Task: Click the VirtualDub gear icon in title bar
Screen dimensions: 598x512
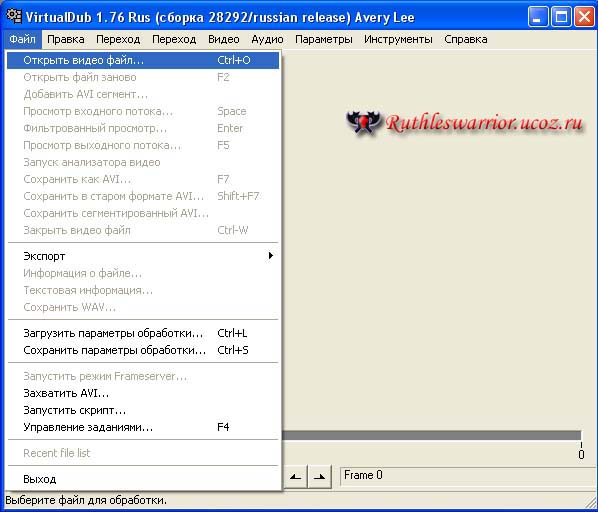Action: pos(14,16)
